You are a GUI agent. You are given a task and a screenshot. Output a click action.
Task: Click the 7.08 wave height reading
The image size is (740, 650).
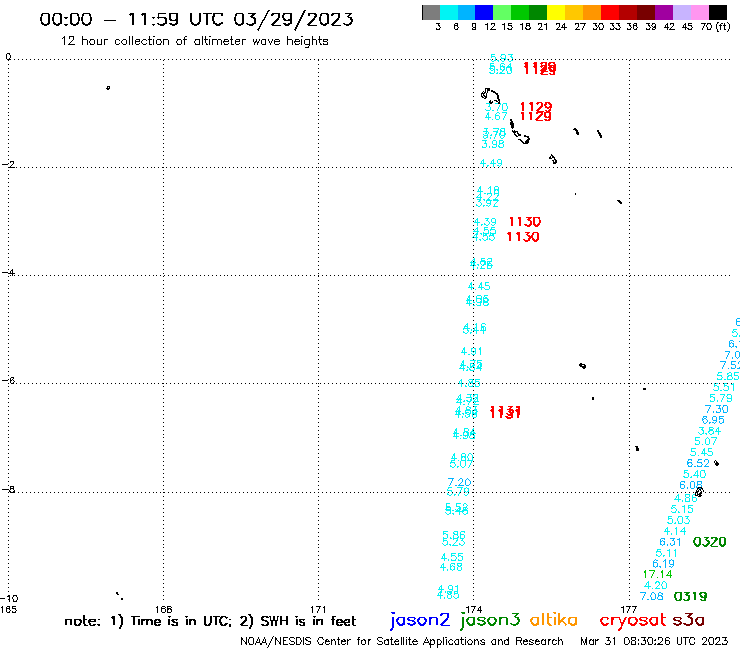point(652,597)
